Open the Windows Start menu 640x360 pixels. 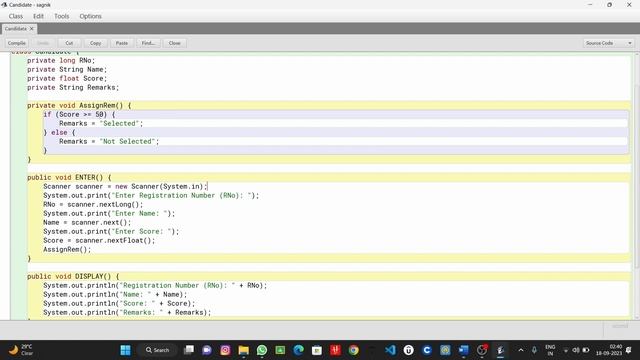click(x=125, y=350)
